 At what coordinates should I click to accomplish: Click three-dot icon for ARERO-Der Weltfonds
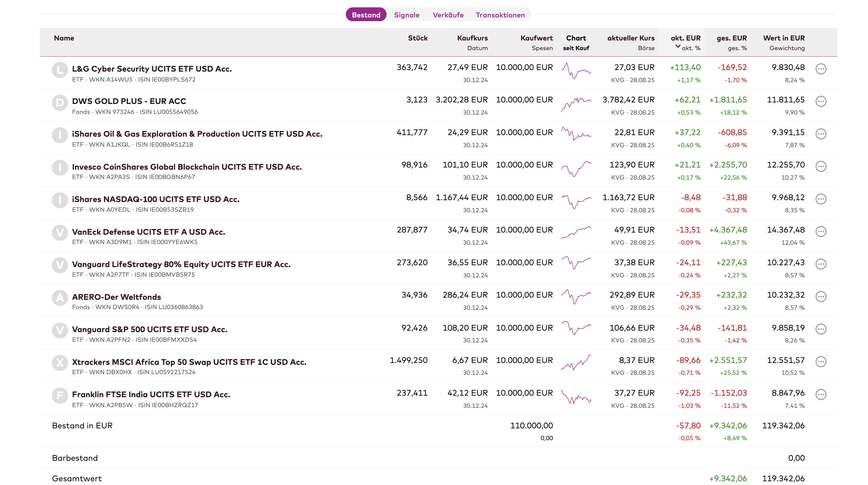pos(820,296)
